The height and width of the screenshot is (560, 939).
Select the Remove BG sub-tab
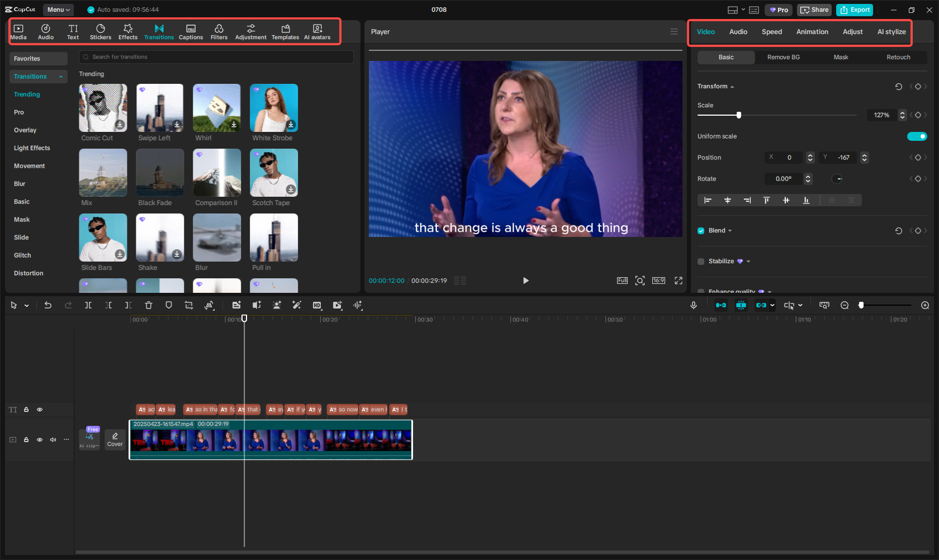point(784,58)
